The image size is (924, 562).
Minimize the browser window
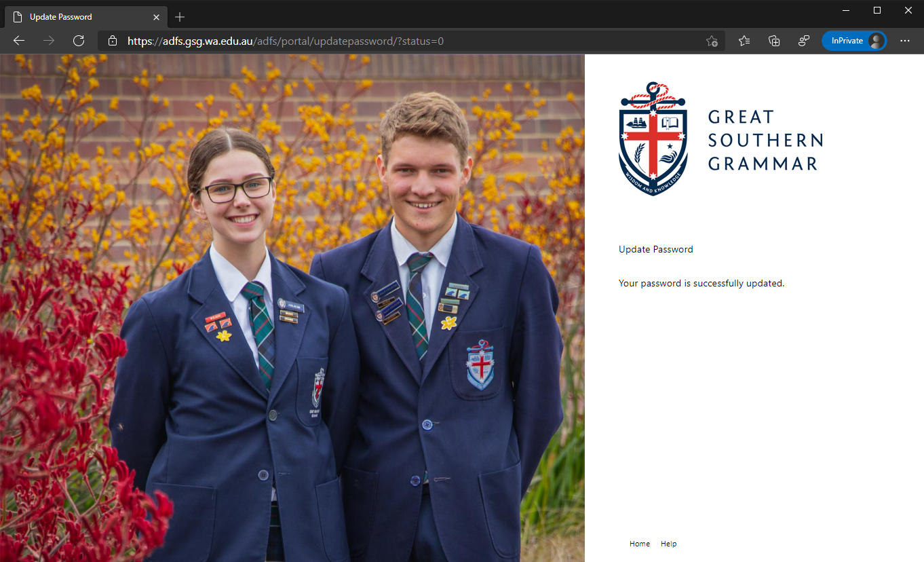click(x=846, y=10)
